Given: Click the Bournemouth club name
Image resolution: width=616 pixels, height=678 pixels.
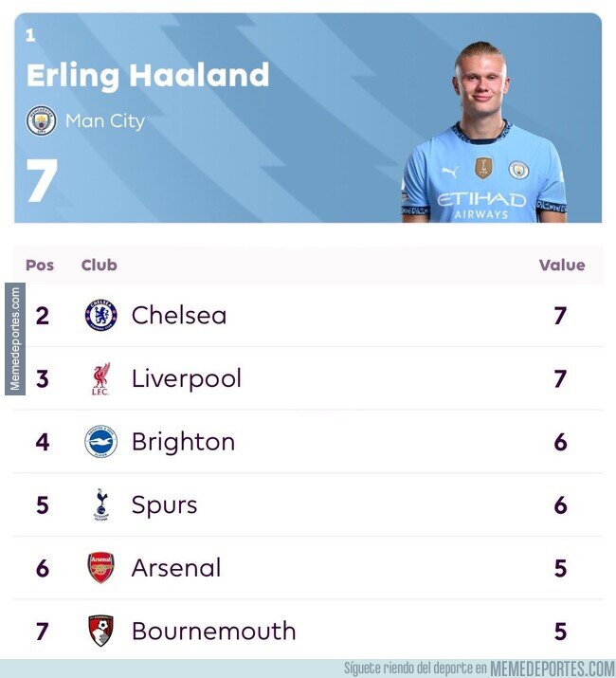Looking at the screenshot, I should click(x=213, y=631).
